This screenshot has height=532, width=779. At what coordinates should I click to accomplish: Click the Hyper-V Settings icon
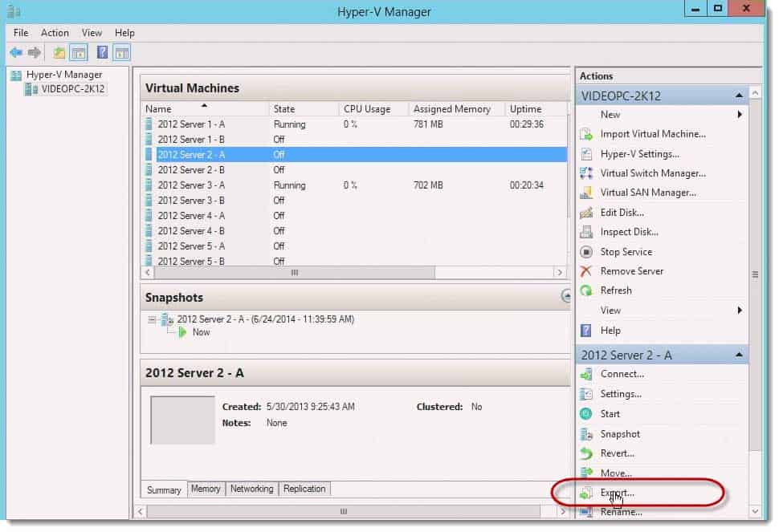[x=586, y=154]
